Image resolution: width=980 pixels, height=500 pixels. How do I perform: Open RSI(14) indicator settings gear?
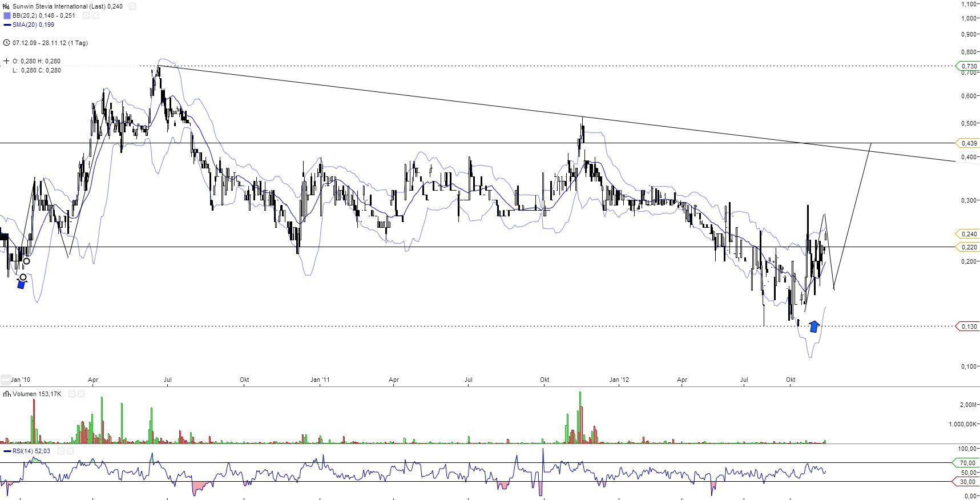point(60,451)
